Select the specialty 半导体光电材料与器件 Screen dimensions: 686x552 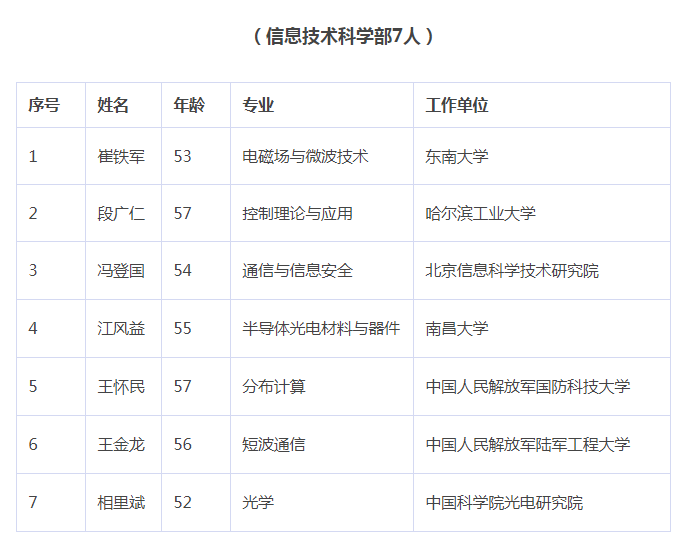(321, 328)
